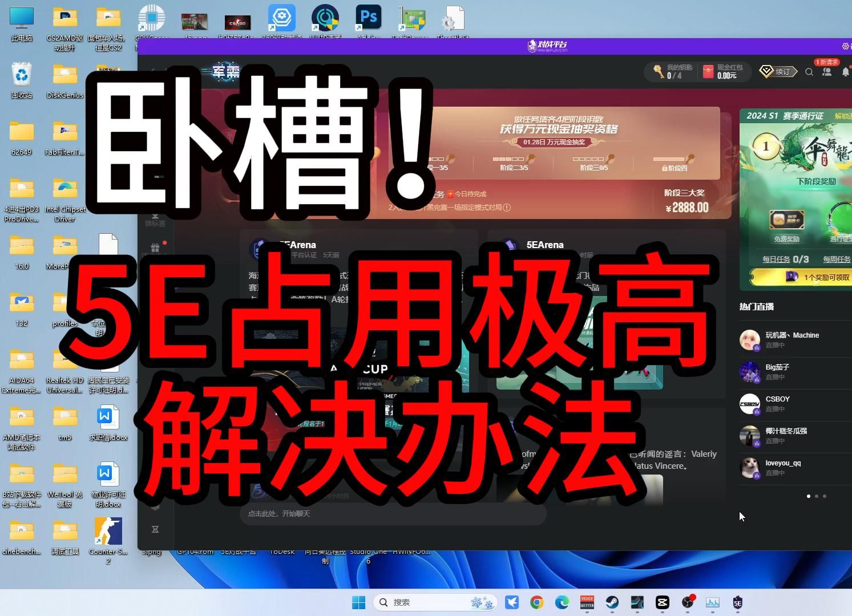Click the 5E chat input field
This screenshot has height=616, width=852.
tap(393, 514)
